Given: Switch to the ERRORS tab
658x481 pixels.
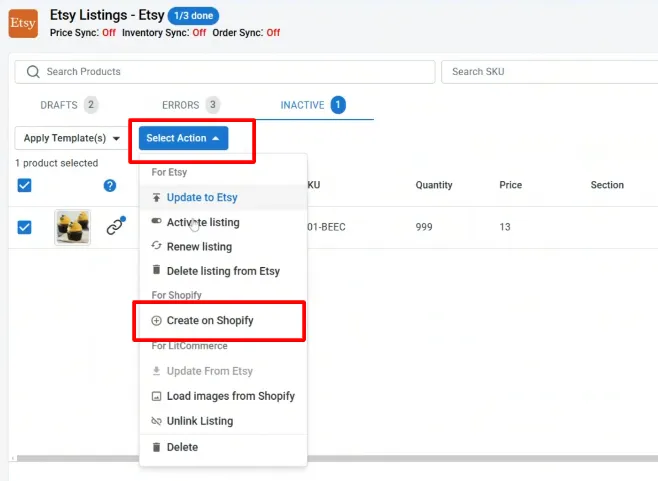Looking at the screenshot, I should pos(191,105).
